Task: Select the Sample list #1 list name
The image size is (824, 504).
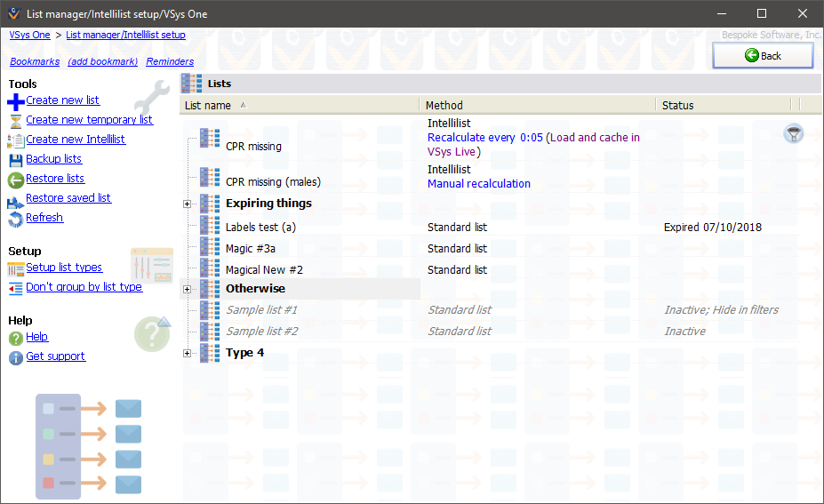Action: point(261,310)
